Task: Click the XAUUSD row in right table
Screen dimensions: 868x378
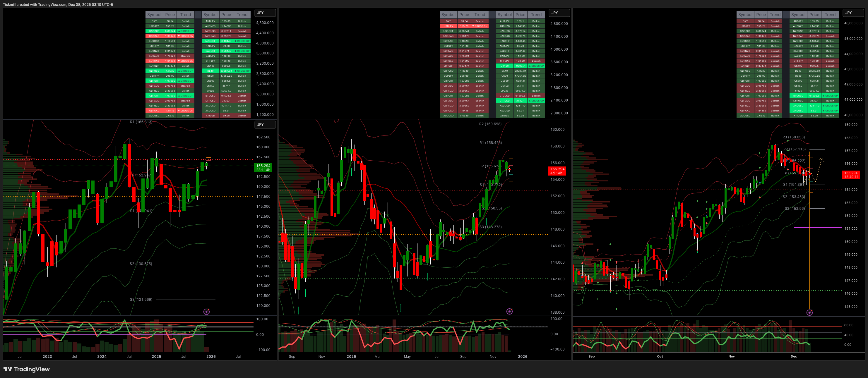Action: pyautogui.click(x=798, y=105)
